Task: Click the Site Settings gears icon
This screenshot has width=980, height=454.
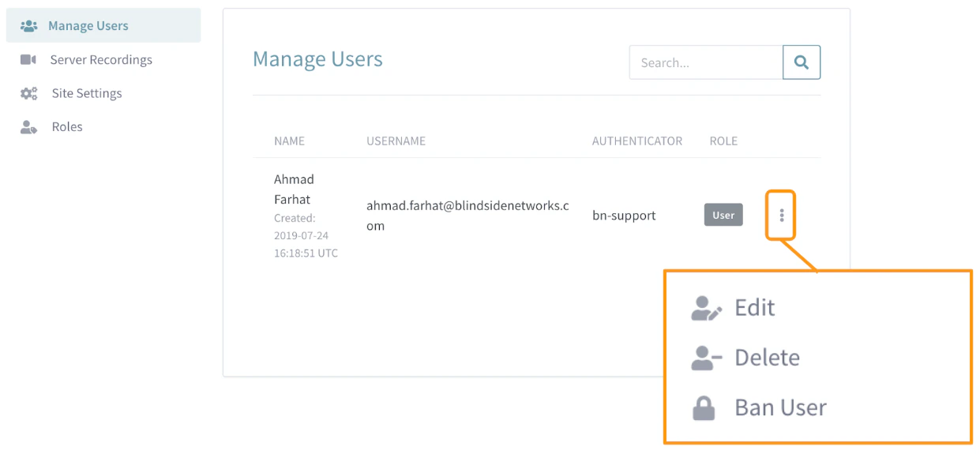Action: click(29, 93)
